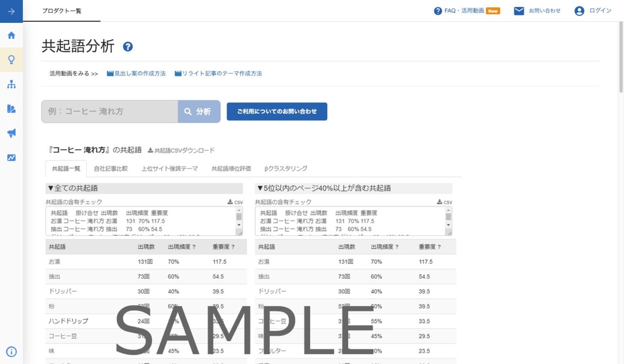Click 73回 in the 5位以内 table
This screenshot has height=364, width=624.
tap(344, 277)
